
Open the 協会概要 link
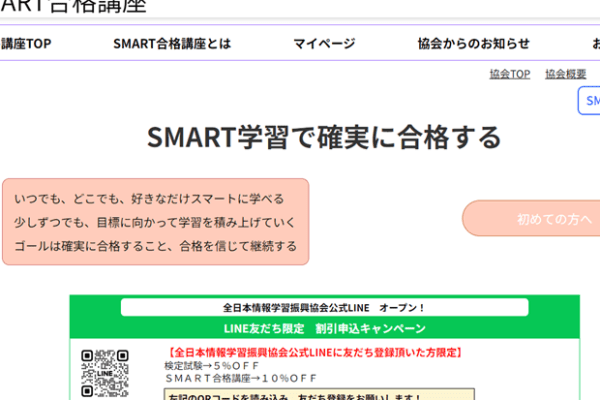click(565, 74)
